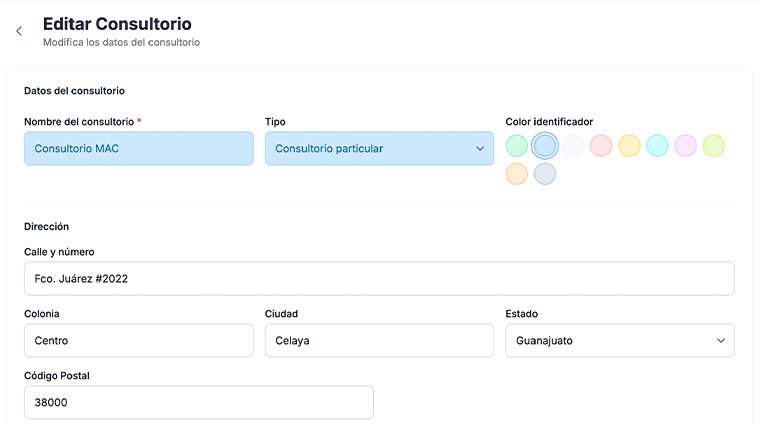Select the Ciudad field containing Celaya

(379, 340)
